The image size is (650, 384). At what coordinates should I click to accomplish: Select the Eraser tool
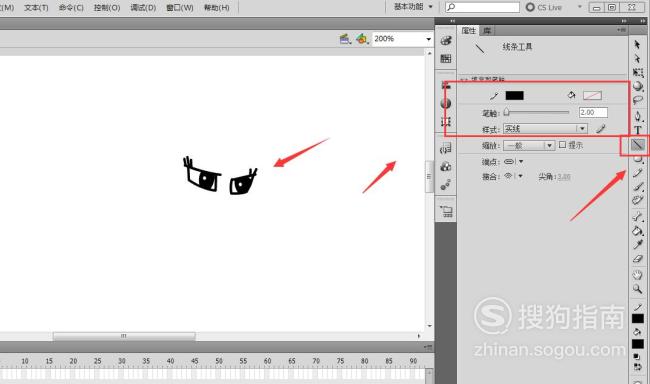(638, 260)
